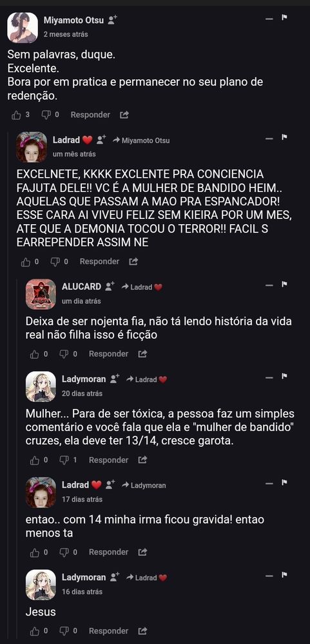Dislike Miyamoto Otsu's comment

tap(46, 115)
